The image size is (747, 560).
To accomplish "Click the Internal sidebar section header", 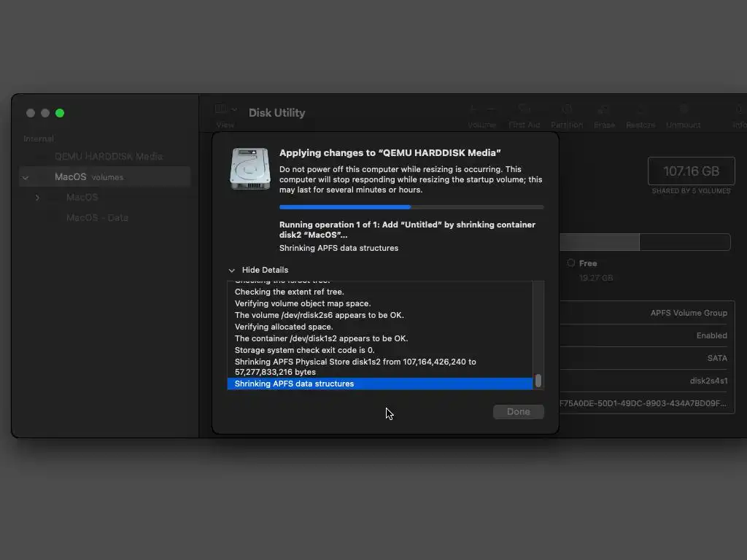I will tap(39, 139).
